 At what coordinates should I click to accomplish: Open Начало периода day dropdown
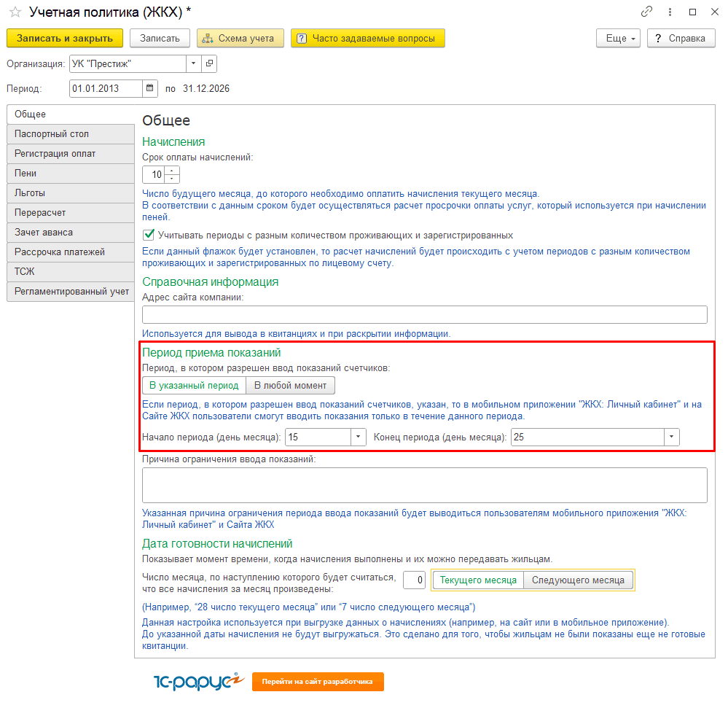[359, 437]
